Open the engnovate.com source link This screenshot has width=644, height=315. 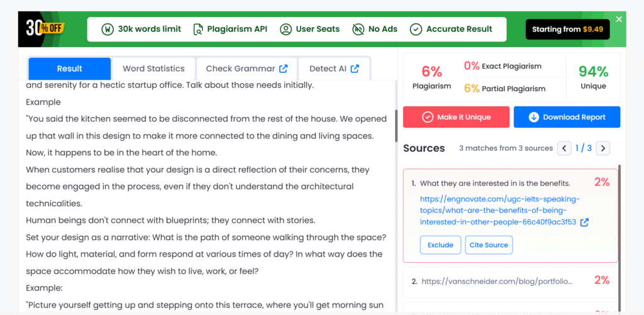(x=499, y=211)
